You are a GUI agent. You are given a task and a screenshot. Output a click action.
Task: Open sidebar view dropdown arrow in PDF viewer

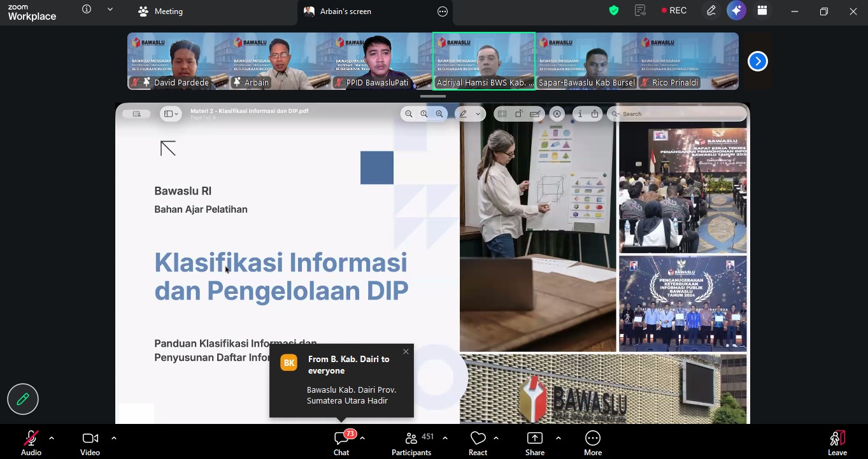tap(176, 113)
